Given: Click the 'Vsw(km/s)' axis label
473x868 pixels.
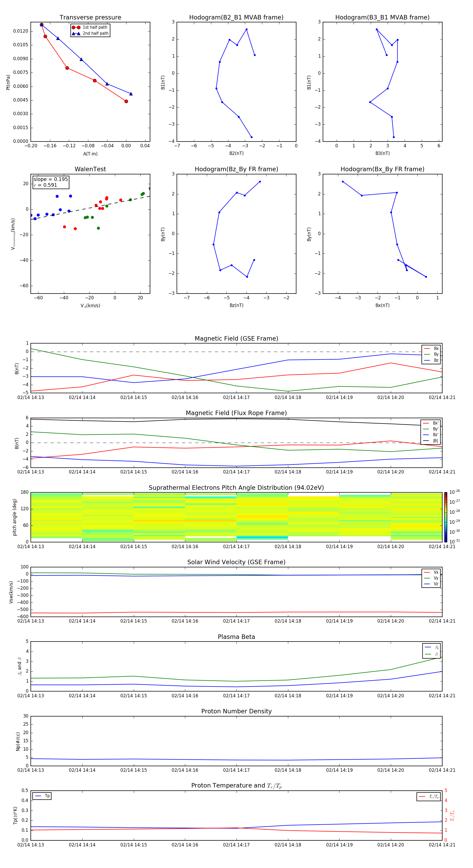Looking at the screenshot, I should [x=11, y=592].
